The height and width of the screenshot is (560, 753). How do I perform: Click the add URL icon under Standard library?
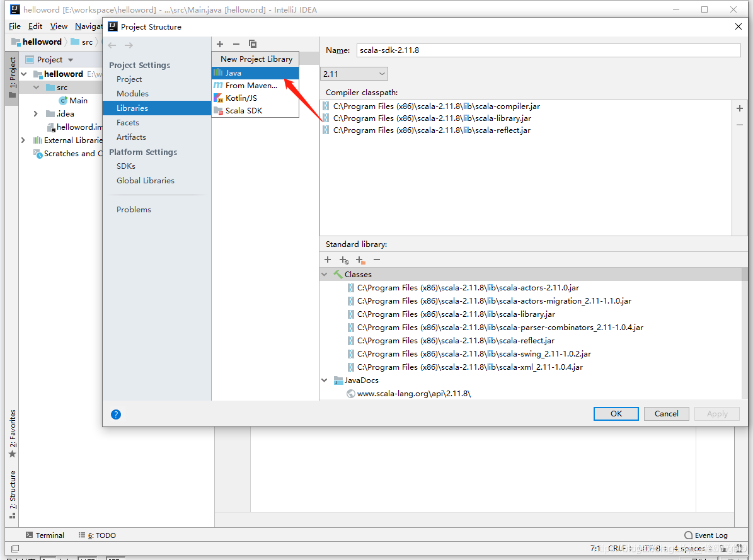pyautogui.click(x=344, y=260)
